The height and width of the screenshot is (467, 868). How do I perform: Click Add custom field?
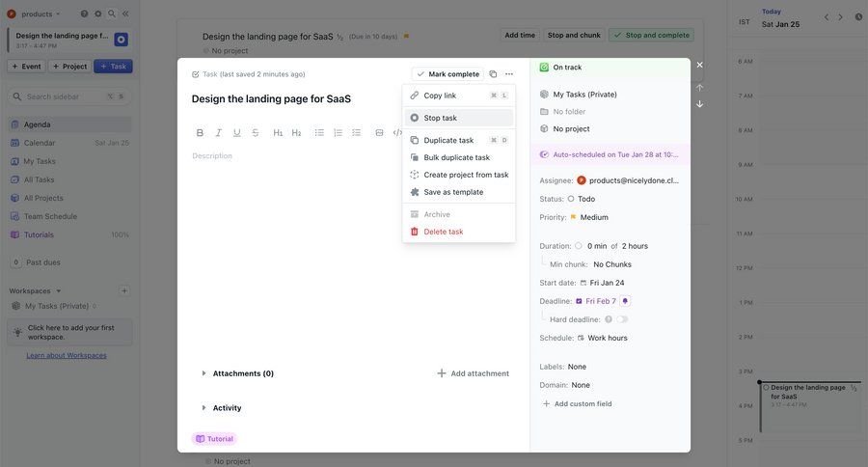pyautogui.click(x=578, y=404)
